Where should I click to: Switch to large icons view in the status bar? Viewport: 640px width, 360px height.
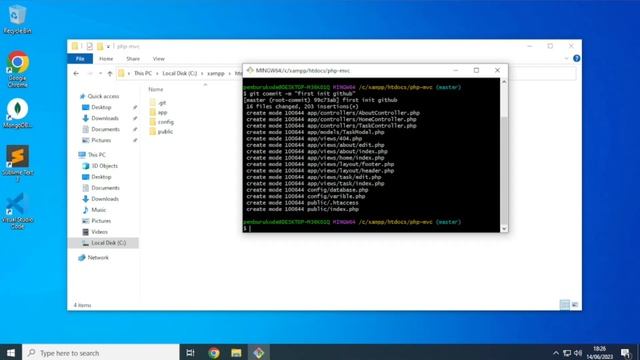[575, 304]
